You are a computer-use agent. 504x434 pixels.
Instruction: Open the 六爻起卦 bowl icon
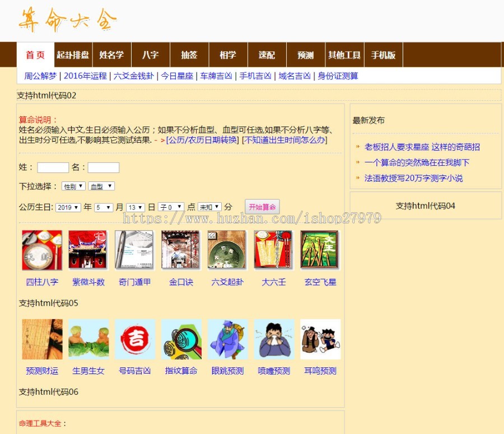click(x=227, y=250)
